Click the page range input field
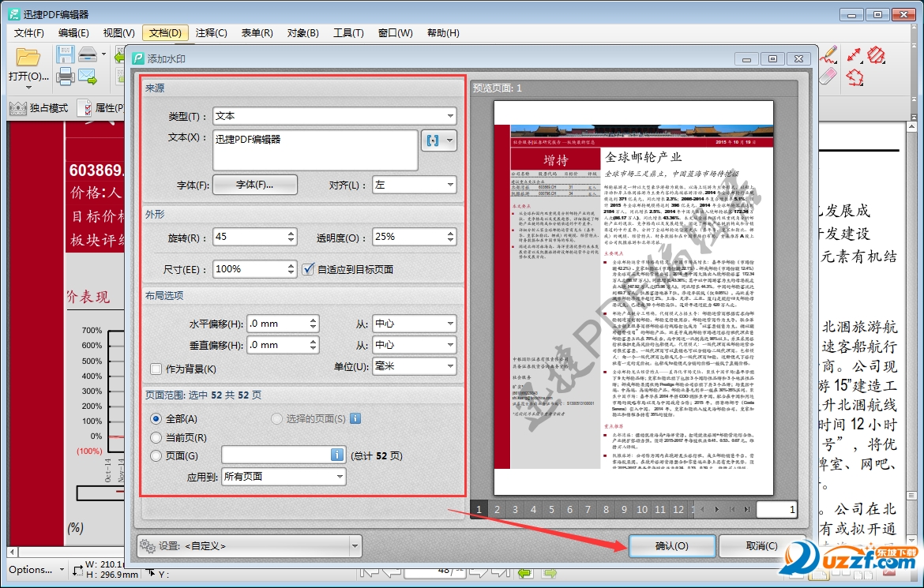Viewport: 924px width, 588px height. (283, 455)
